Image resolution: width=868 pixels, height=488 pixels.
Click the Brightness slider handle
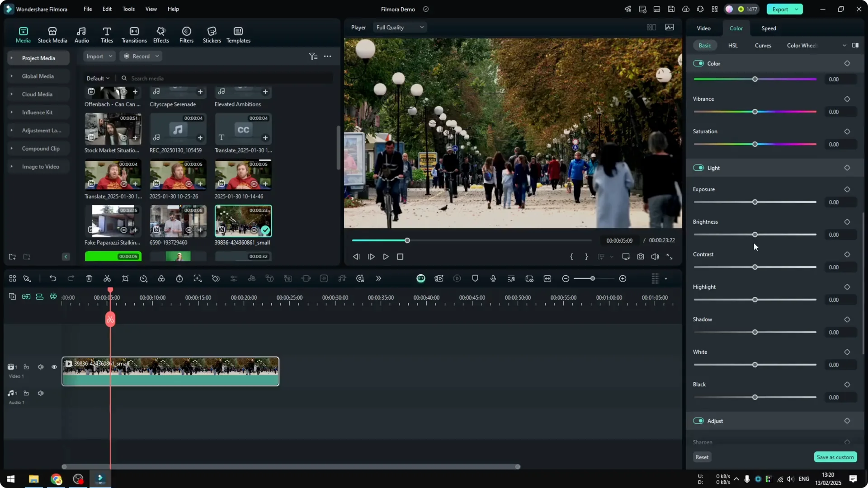pos(755,235)
